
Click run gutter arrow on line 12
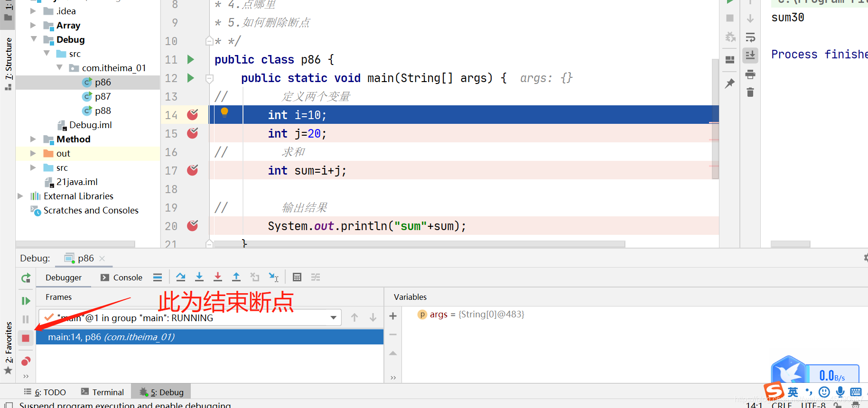[191, 78]
